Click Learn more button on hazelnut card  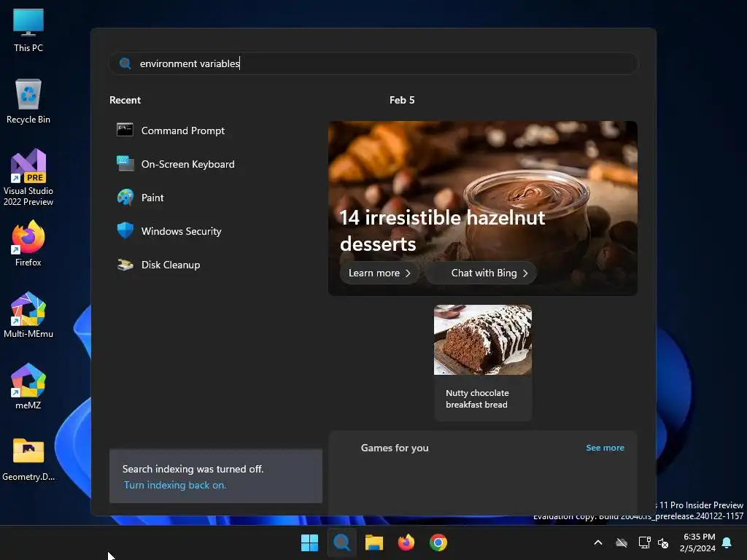[x=379, y=273]
